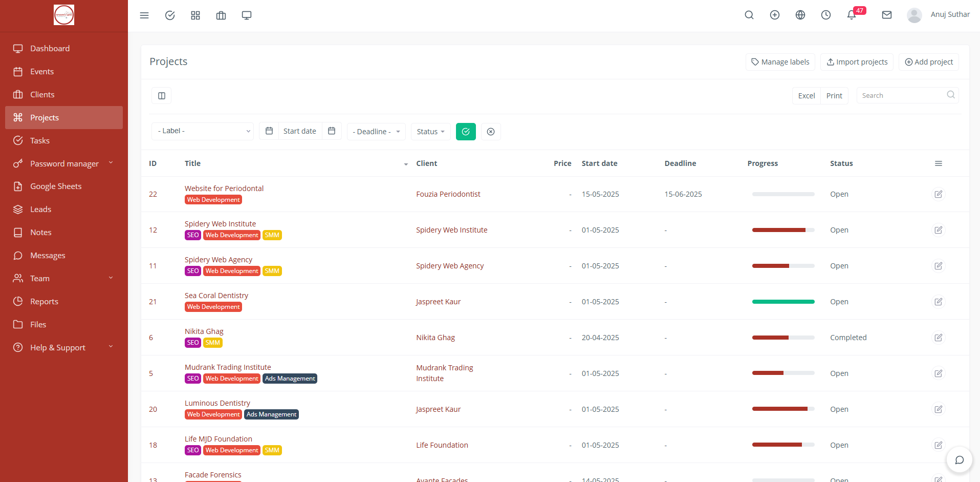Open the time clock icon
The width and height of the screenshot is (980, 482).
pos(826,15)
